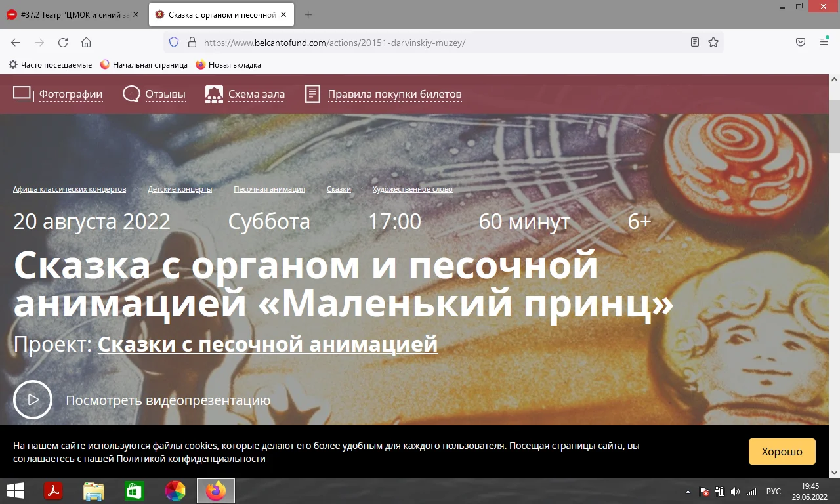Expand hidden system tray icons
This screenshot has height=504, width=840.
click(x=688, y=491)
